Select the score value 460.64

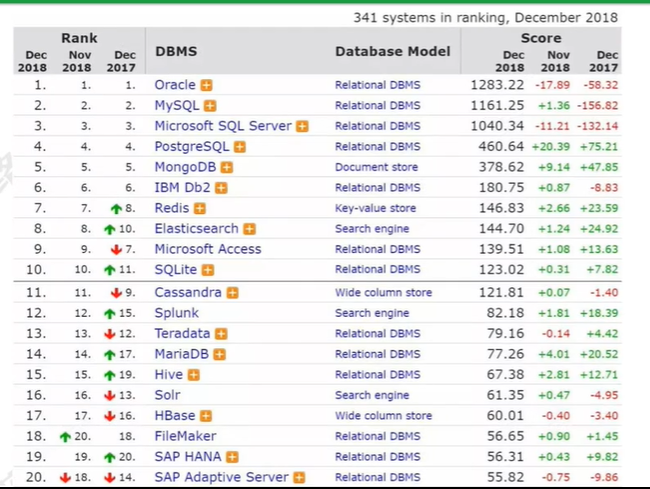[501, 147]
